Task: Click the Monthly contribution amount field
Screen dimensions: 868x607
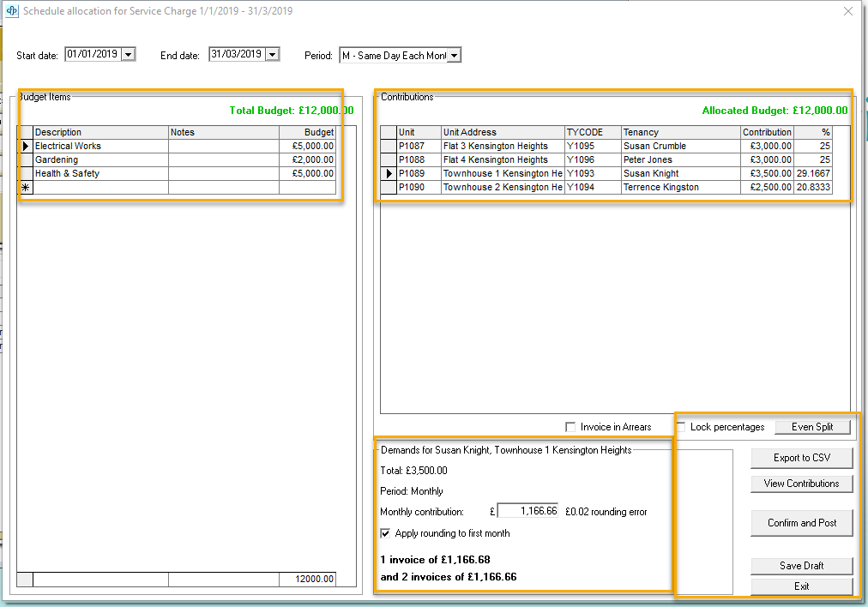Action: pyautogui.click(x=528, y=511)
